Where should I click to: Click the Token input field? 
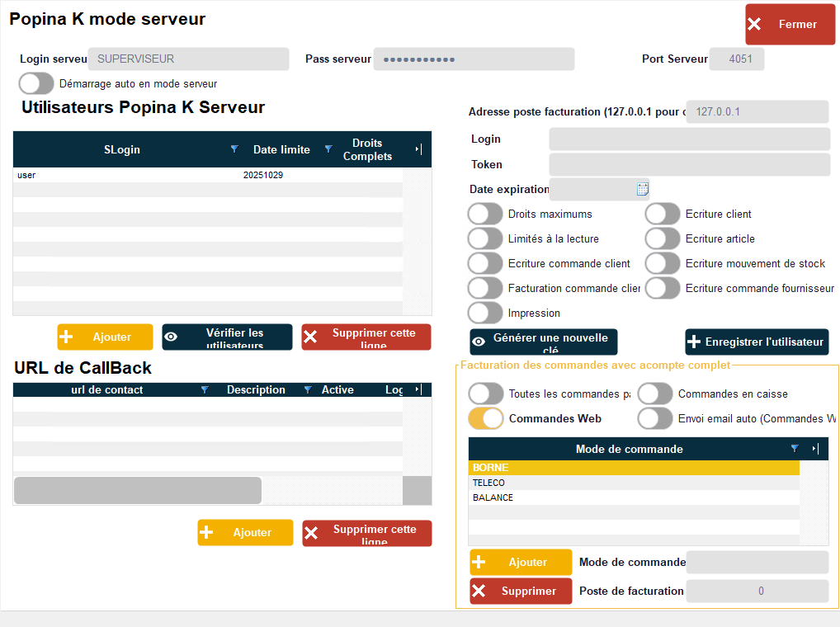tap(689, 164)
